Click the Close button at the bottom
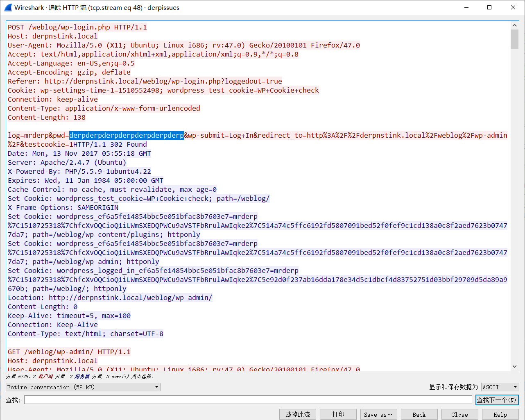 coord(459,414)
